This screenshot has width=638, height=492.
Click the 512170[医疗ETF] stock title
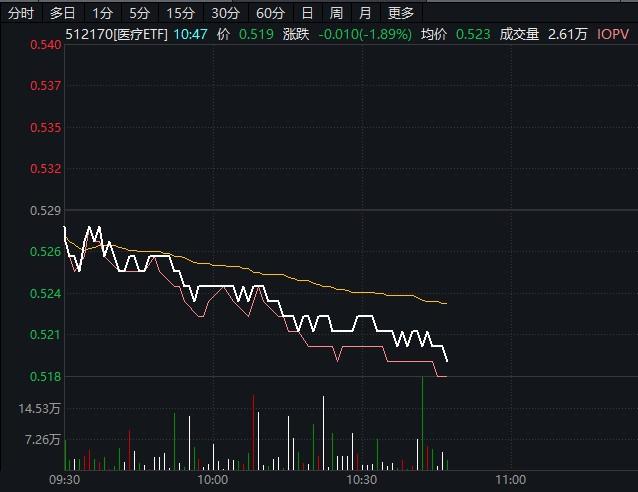(116, 34)
